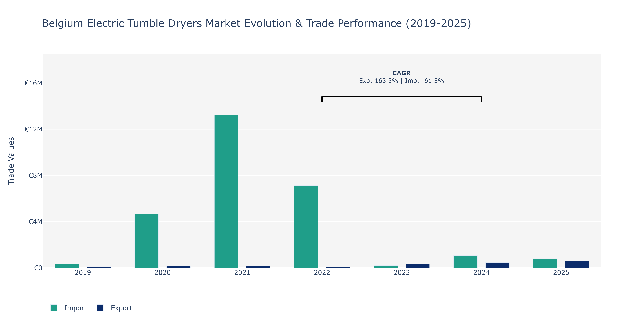Toggle the Export legend entry
The height and width of the screenshot is (322, 644).
tap(114, 308)
